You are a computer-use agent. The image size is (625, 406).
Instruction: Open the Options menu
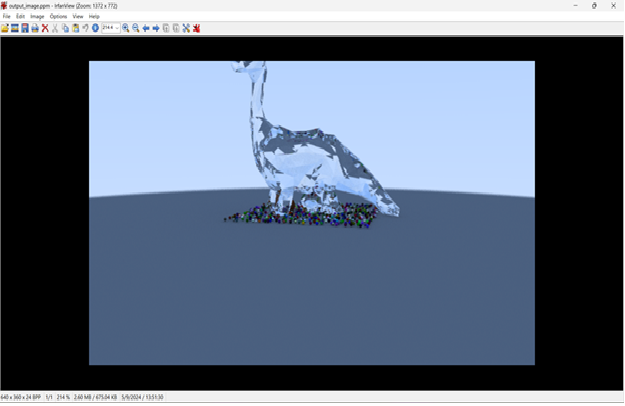point(58,16)
